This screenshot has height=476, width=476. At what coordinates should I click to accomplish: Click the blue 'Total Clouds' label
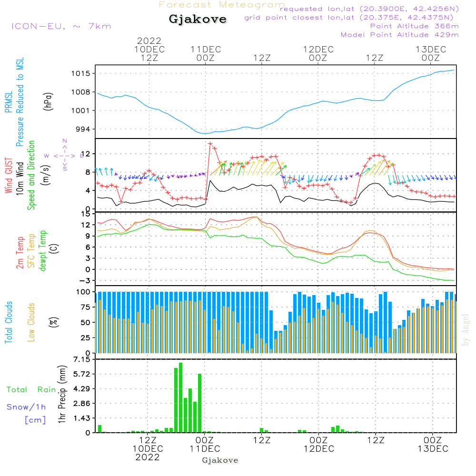9,322
